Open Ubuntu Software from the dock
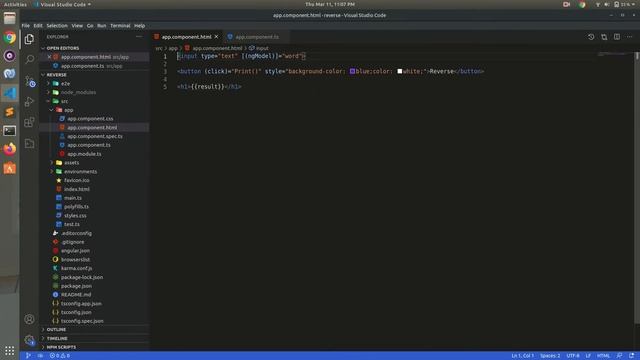Screen dimensions: 640x360 click(9, 168)
